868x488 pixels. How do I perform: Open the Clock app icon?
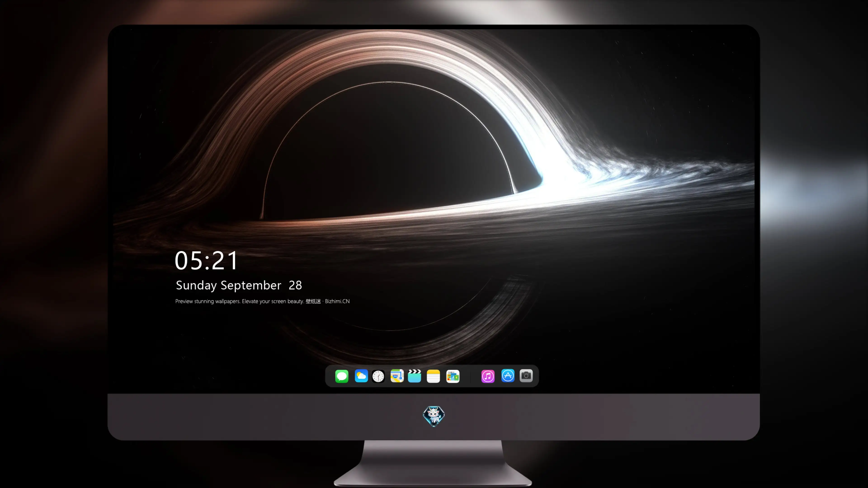[x=378, y=376]
